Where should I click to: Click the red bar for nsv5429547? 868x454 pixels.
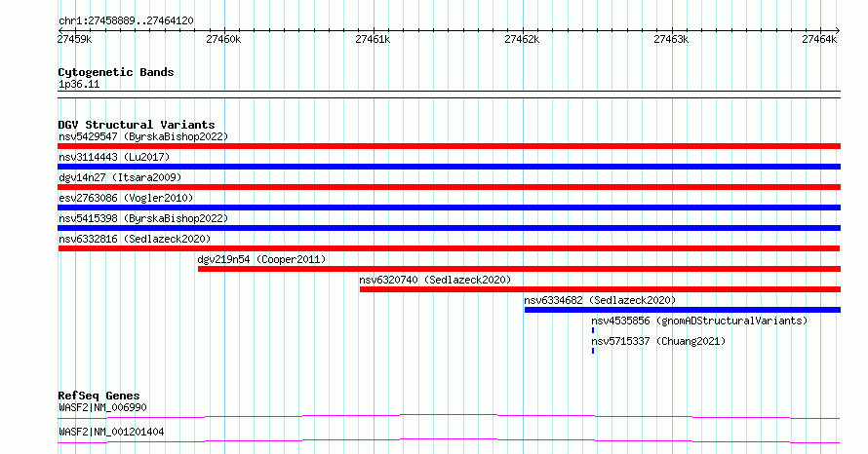(x=449, y=146)
